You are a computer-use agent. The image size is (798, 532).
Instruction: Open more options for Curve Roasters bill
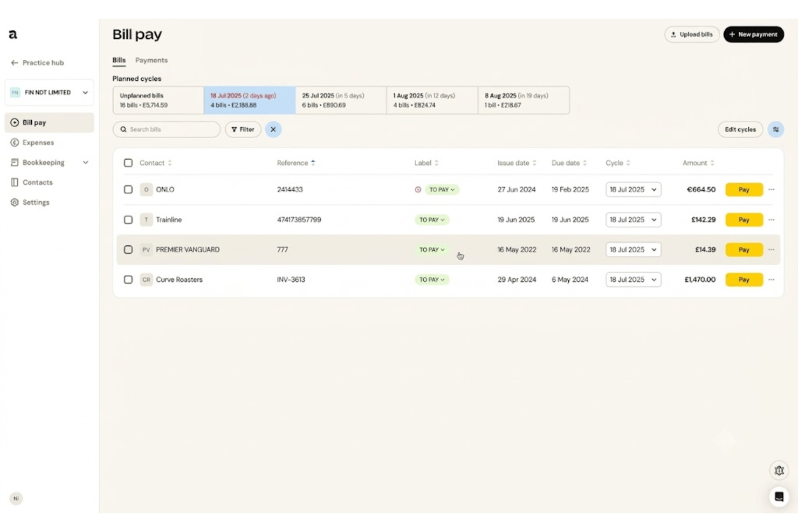pyautogui.click(x=771, y=280)
